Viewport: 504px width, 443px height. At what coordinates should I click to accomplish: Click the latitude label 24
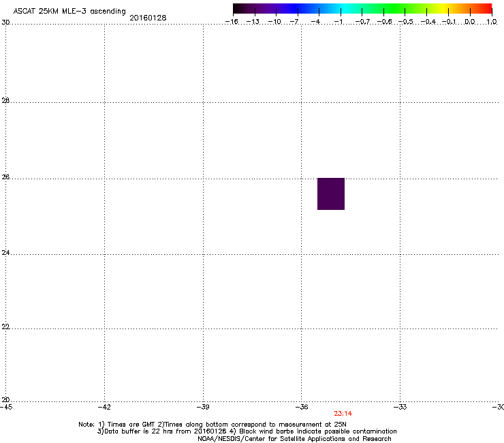point(5,253)
